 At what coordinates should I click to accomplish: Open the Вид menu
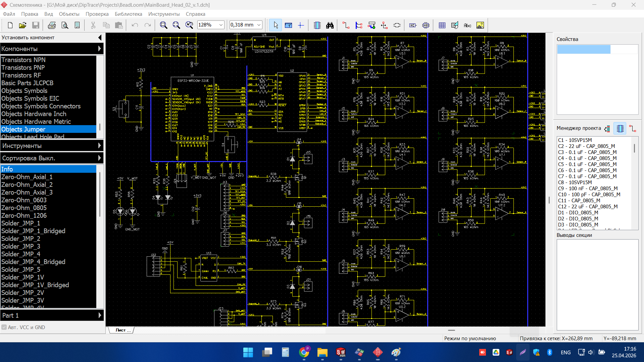(49, 14)
